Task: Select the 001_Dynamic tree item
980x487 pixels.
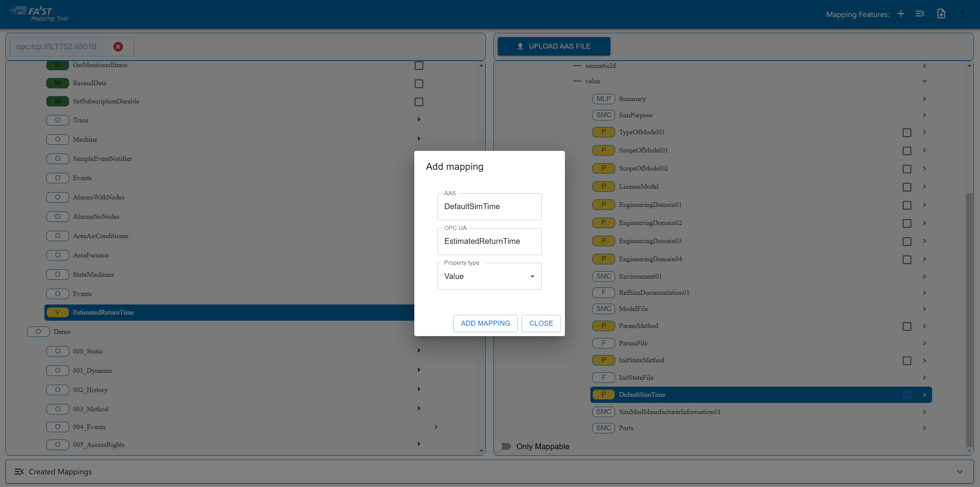Action: point(92,370)
